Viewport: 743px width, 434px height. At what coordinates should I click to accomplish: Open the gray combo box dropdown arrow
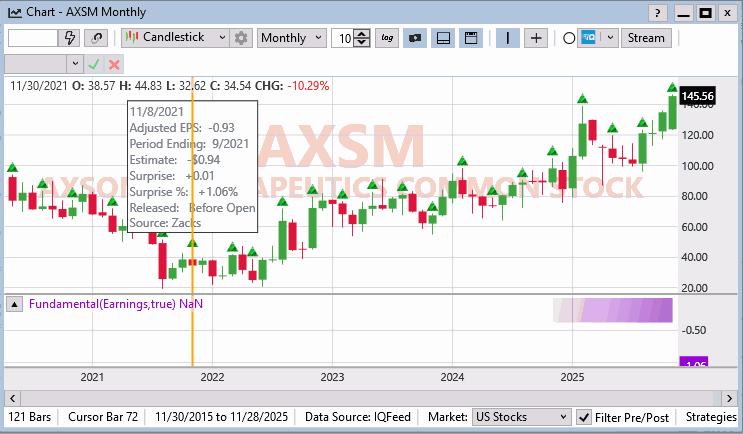click(x=75, y=64)
